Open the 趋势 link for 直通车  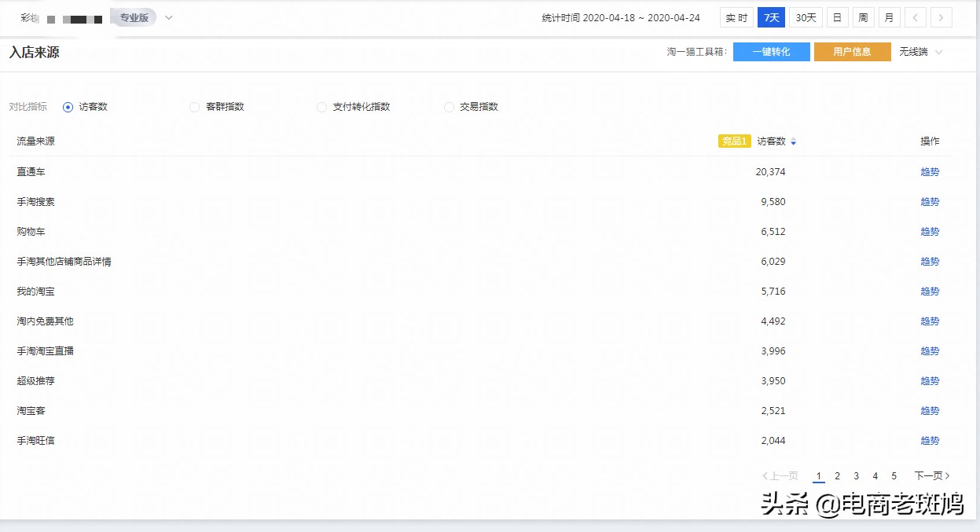click(929, 171)
